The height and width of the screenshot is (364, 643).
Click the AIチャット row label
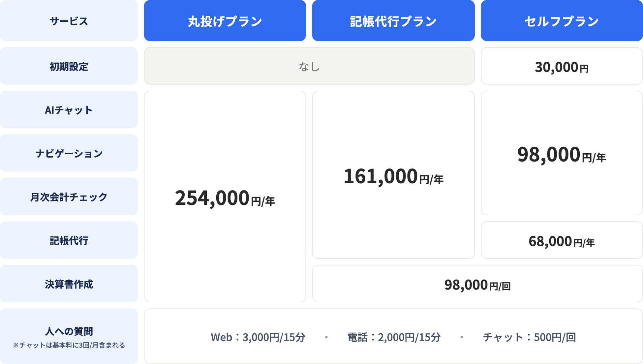point(69,109)
